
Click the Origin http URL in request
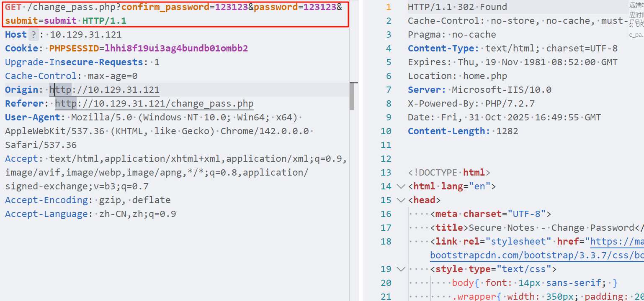pyautogui.click(x=104, y=90)
